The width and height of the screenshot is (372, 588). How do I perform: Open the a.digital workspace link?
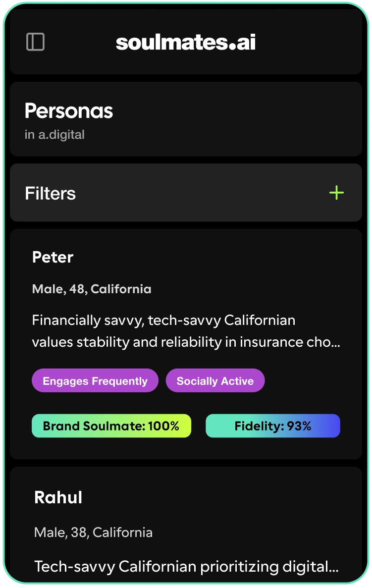click(x=55, y=134)
